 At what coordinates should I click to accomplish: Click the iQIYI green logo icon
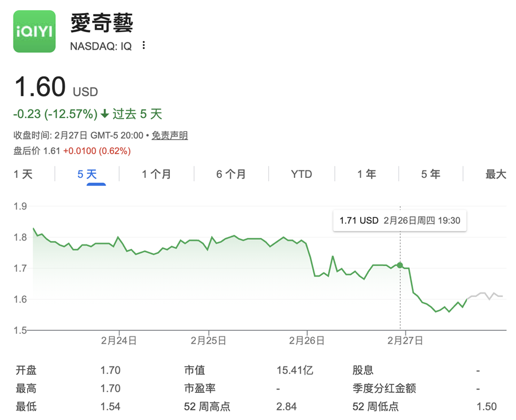34,31
